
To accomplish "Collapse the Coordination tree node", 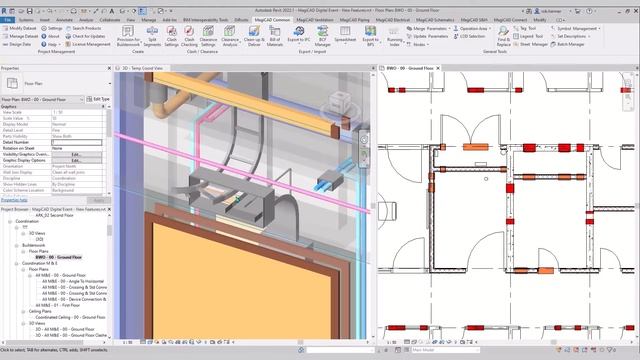I will pyautogui.click(x=10, y=221).
